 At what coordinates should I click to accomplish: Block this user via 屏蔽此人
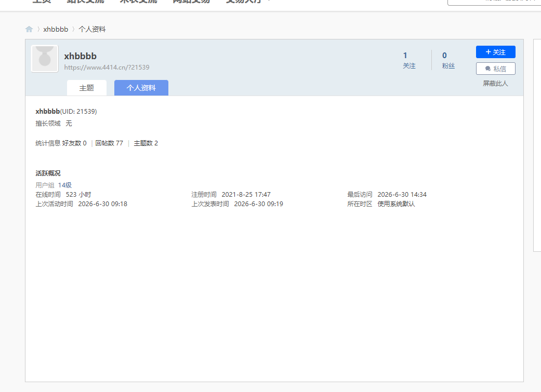495,84
